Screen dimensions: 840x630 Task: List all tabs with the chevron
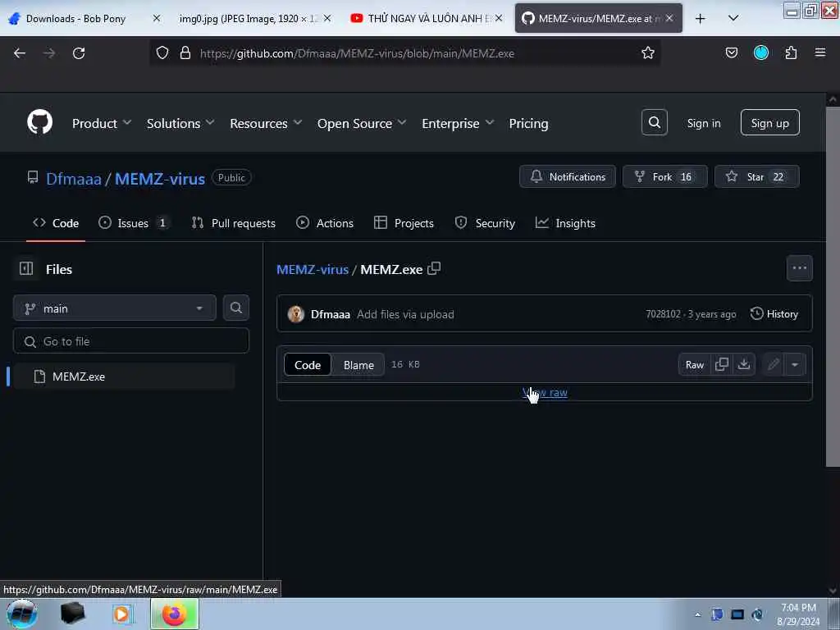(733, 18)
